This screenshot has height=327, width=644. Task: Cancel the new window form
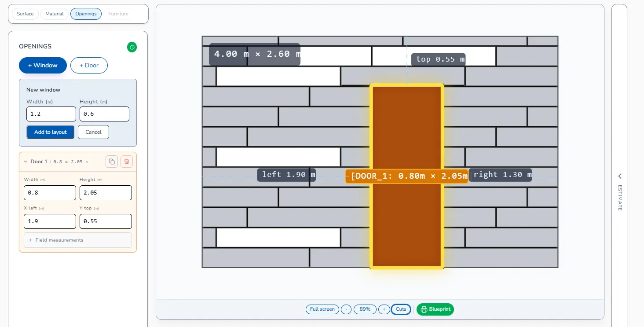(x=93, y=132)
